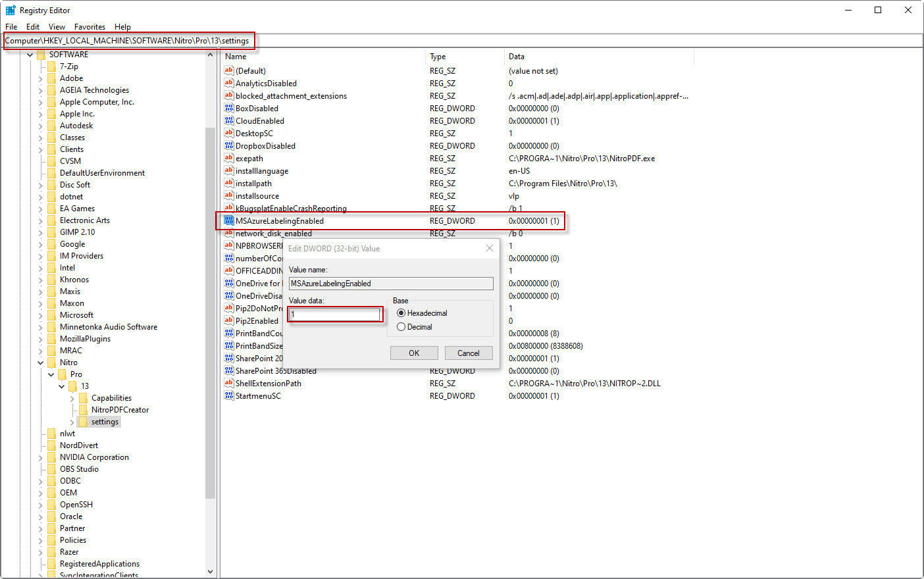Click the Value data input field
This screenshot has height=579, width=924.
[x=334, y=315]
